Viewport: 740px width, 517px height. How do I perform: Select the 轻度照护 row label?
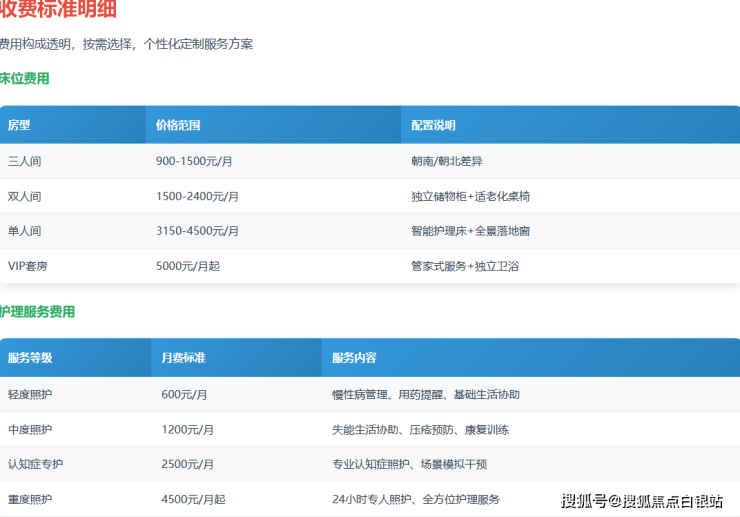[x=30, y=394]
